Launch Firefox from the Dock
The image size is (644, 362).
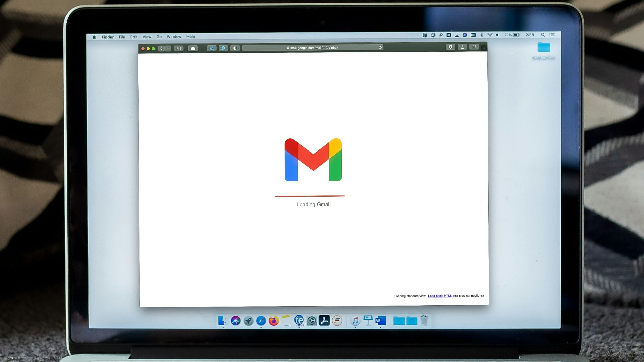click(274, 321)
